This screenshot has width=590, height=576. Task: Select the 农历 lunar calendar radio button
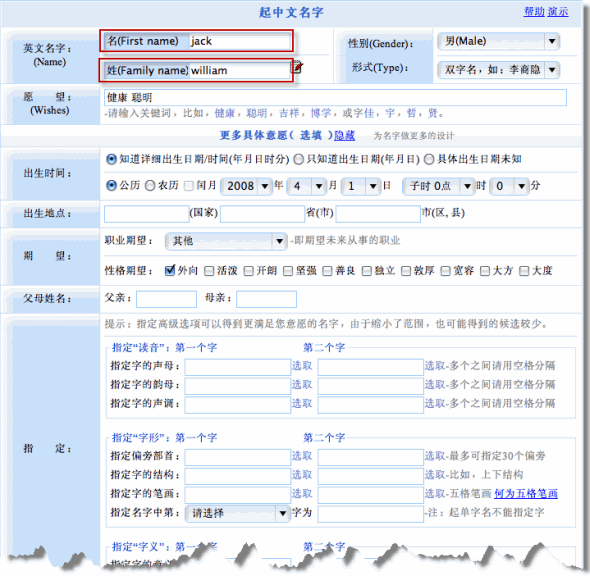pyautogui.click(x=150, y=185)
